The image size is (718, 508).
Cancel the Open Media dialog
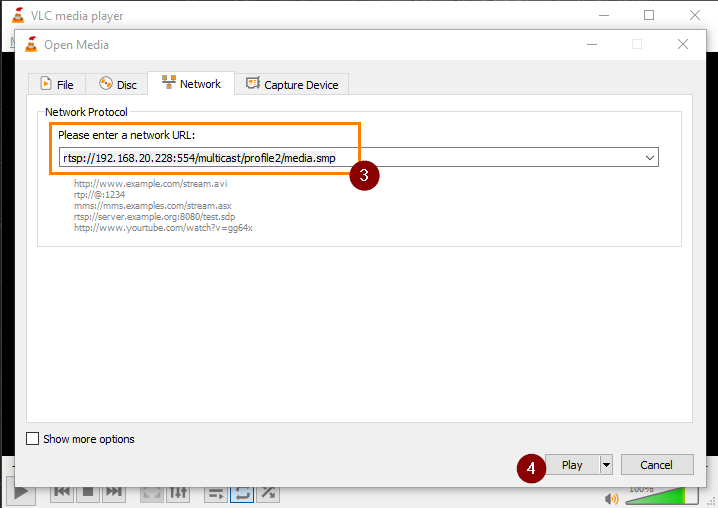(x=657, y=465)
